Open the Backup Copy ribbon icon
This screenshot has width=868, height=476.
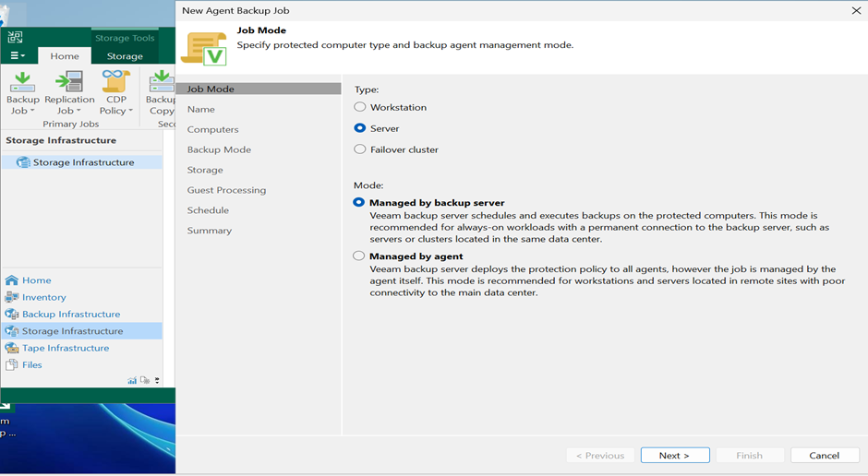point(162,82)
